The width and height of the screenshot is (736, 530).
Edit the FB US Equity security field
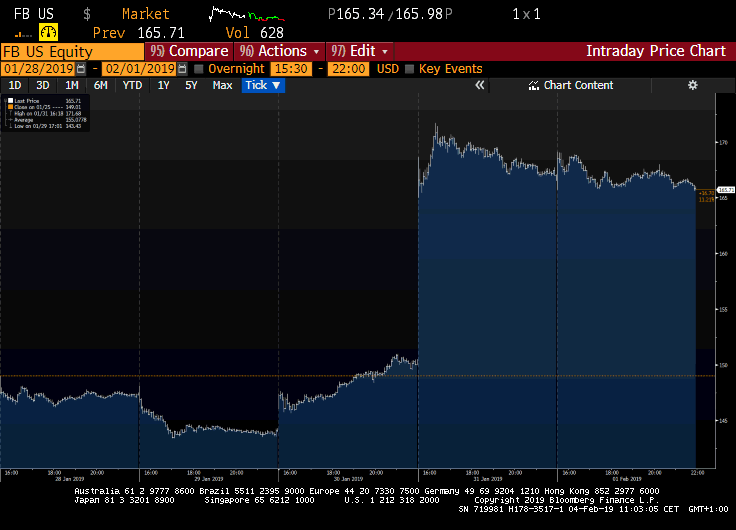coord(72,51)
